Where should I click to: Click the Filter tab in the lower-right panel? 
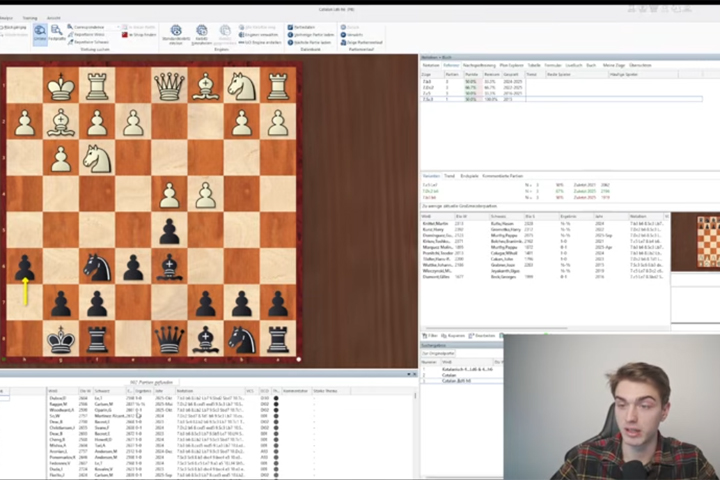[433, 335]
